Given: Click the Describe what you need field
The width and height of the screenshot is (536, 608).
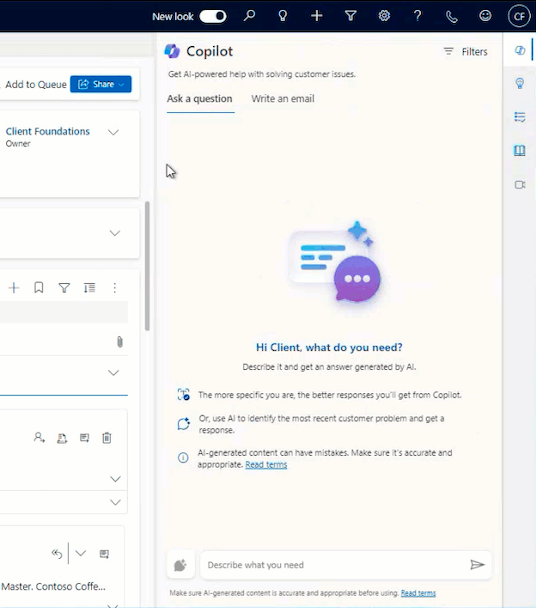Looking at the screenshot, I should click(x=335, y=565).
